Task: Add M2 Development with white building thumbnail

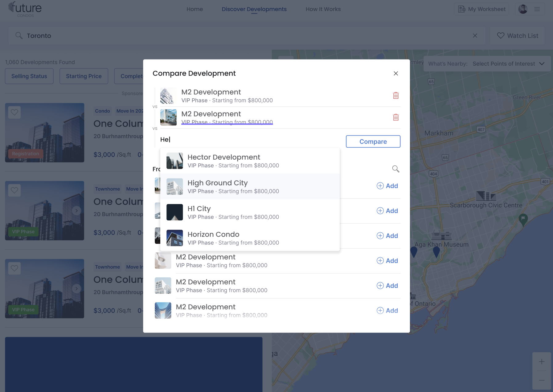Action: [x=387, y=286]
